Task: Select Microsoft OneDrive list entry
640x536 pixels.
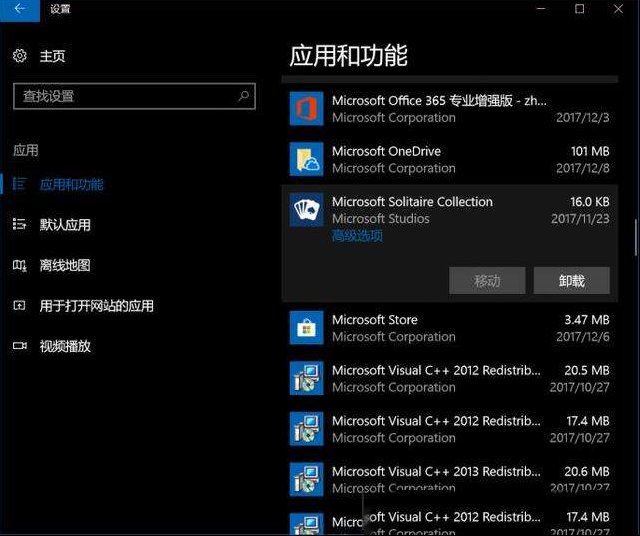Action: [450, 159]
